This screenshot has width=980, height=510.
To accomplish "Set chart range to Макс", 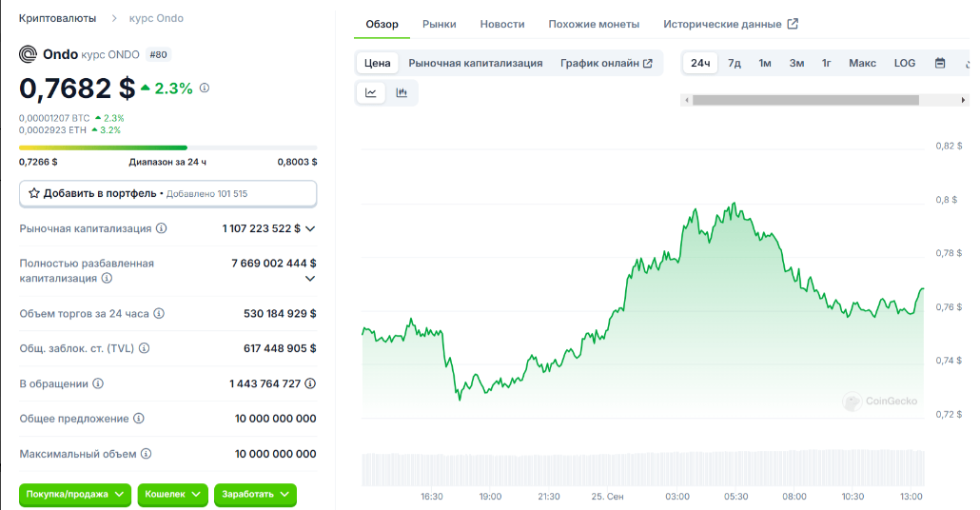I will tap(863, 63).
